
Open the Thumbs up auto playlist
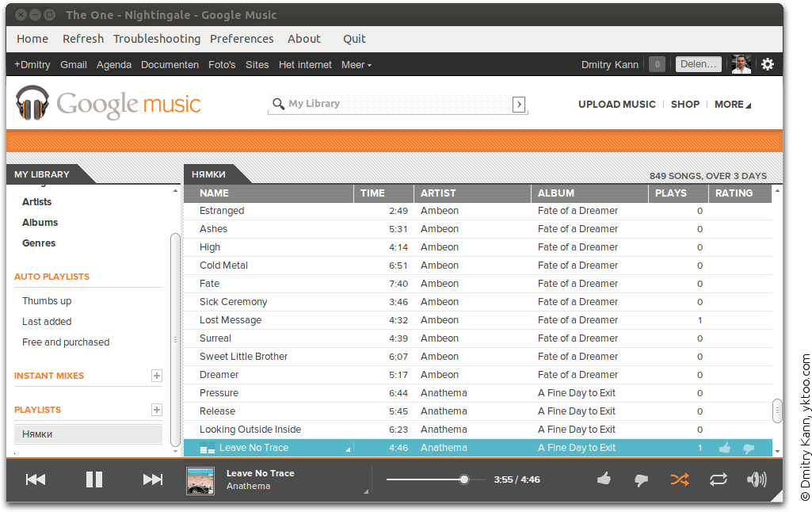(47, 301)
